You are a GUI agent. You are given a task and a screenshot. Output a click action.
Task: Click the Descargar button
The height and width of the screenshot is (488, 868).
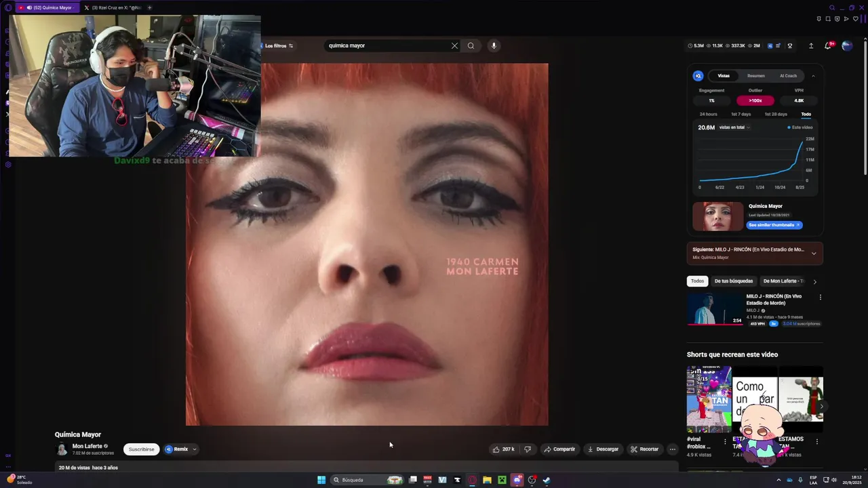coord(603,449)
